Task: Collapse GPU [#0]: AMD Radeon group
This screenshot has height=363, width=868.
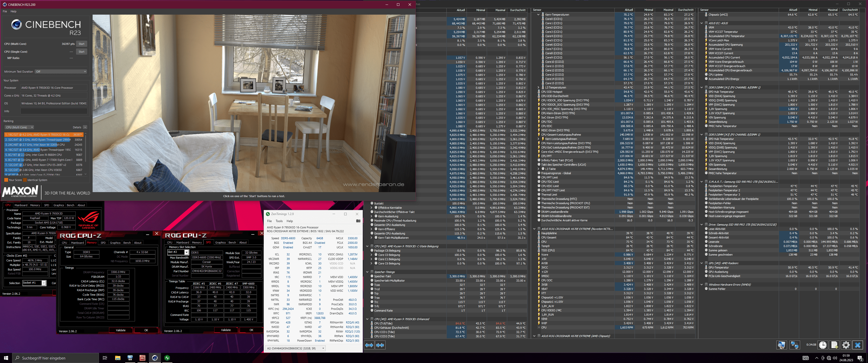Action: point(701,263)
